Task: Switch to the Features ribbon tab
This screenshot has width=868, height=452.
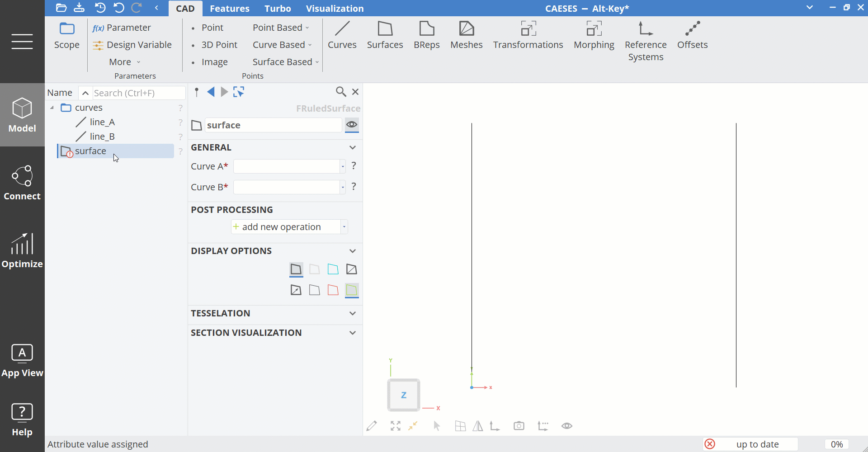Action: point(230,8)
